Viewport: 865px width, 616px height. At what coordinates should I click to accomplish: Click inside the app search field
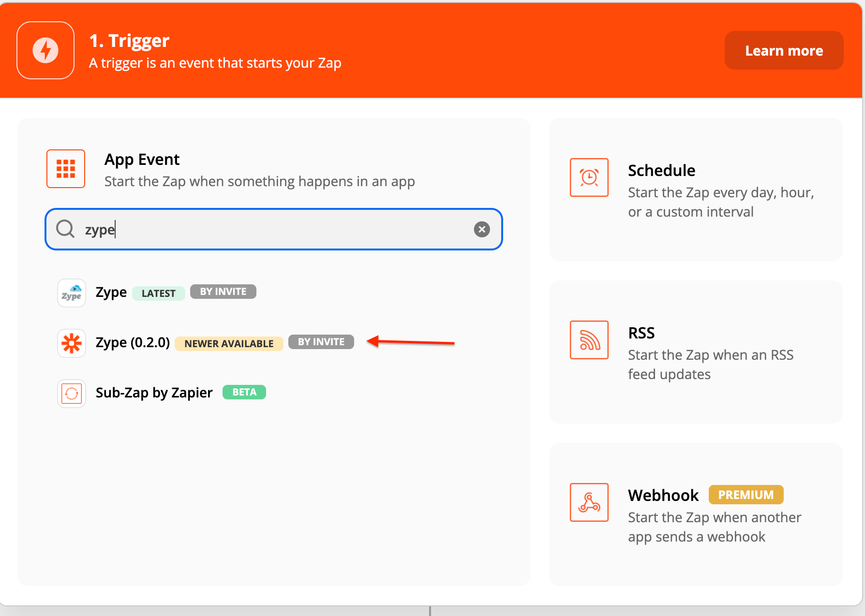point(274,229)
